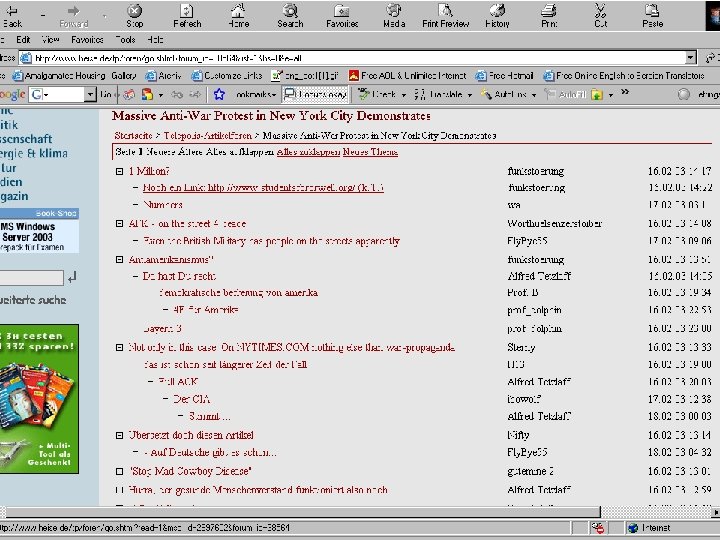This screenshot has width=720, height=540.
Task: Open the 'Der CIA' reply post
Action: click(191, 399)
